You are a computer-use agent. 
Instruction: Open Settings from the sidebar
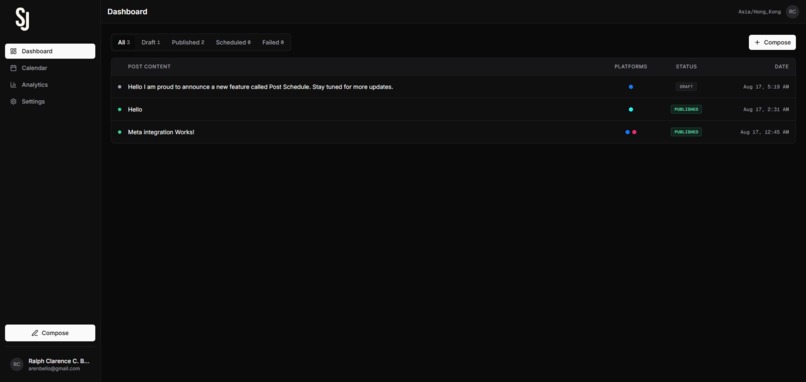50,102
